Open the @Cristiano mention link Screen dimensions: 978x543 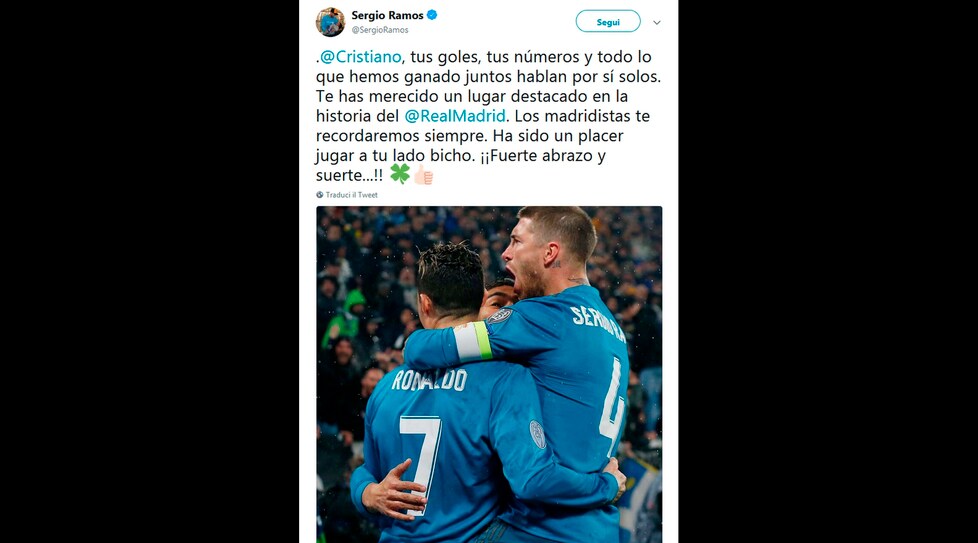pyautogui.click(x=361, y=57)
